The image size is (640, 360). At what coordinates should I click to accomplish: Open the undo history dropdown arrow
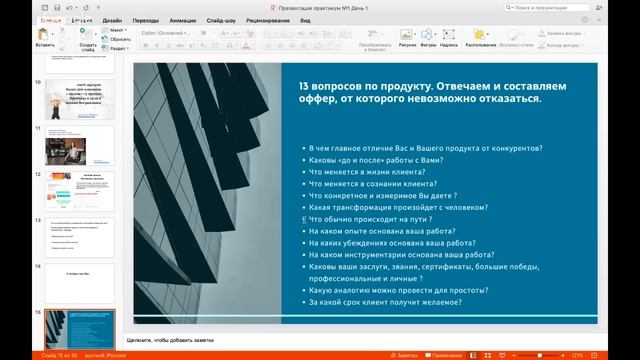(76, 8)
